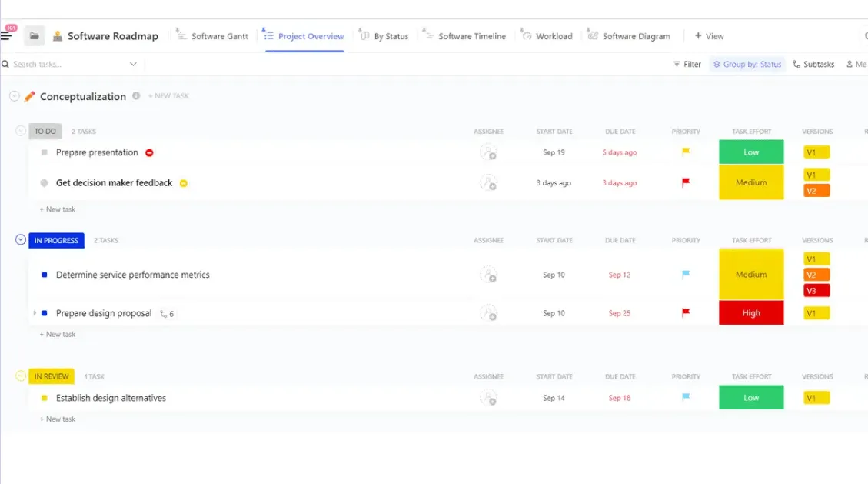Open the Filter options

687,64
